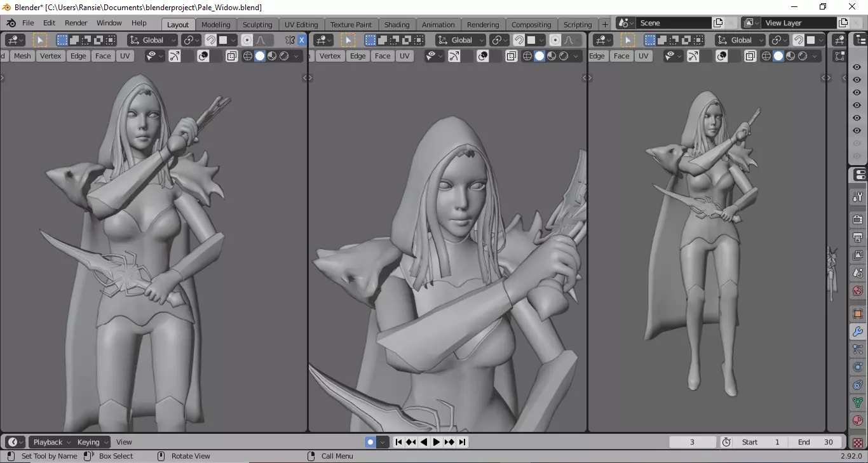Open object visibility dropdown in middle viewport

(x=435, y=56)
